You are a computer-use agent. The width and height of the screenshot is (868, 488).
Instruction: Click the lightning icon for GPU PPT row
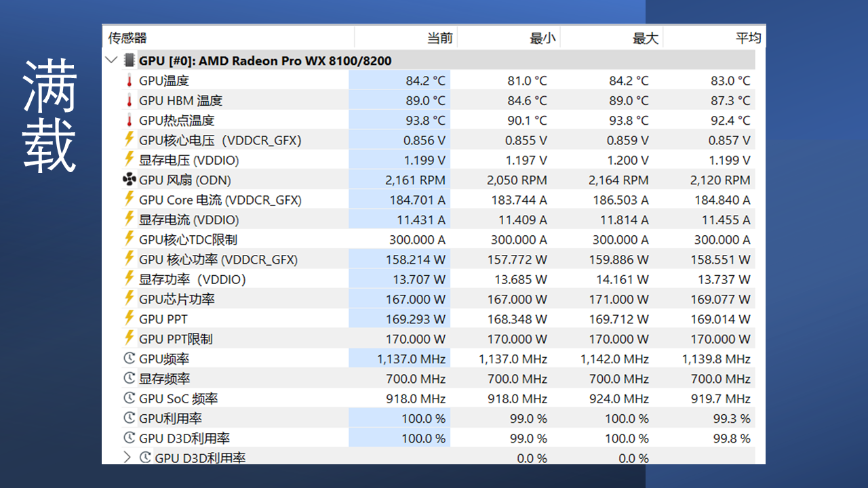coord(129,318)
